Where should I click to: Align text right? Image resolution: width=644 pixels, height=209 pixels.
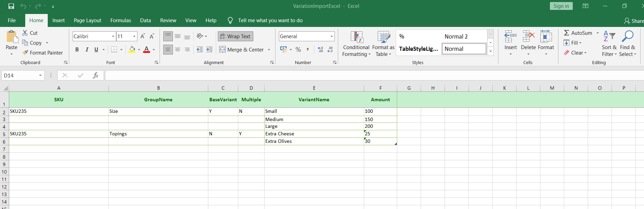[187, 50]
